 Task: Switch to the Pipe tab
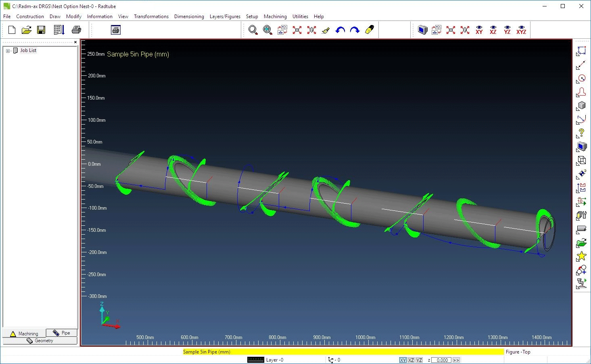coord(61,333)
